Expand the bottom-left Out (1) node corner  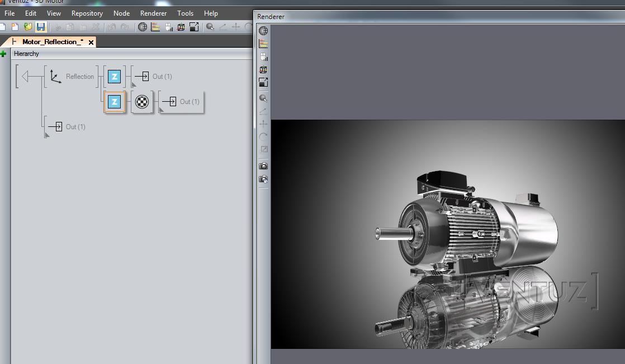[x=48, y=135]
